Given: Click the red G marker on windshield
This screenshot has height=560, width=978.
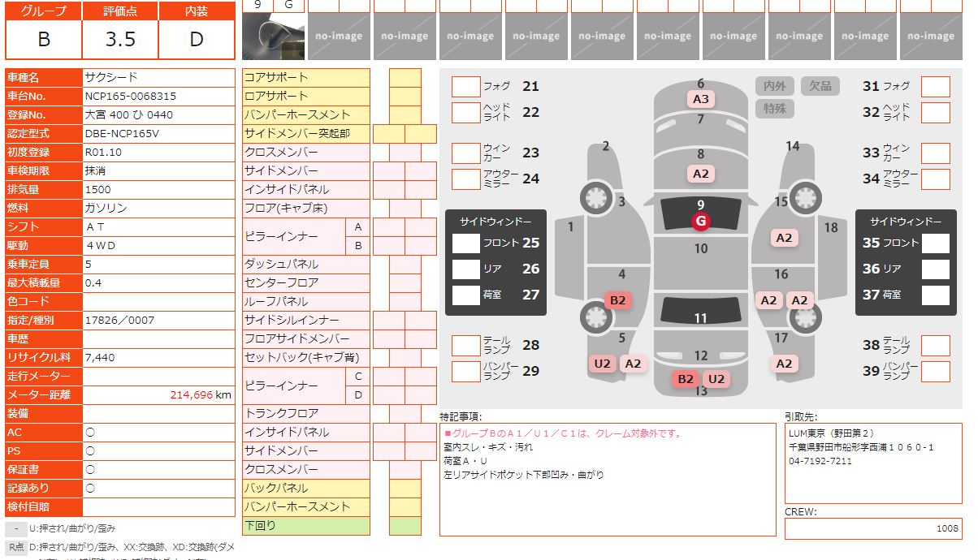Looking at the screenshot, I should [x=700, y=221].
